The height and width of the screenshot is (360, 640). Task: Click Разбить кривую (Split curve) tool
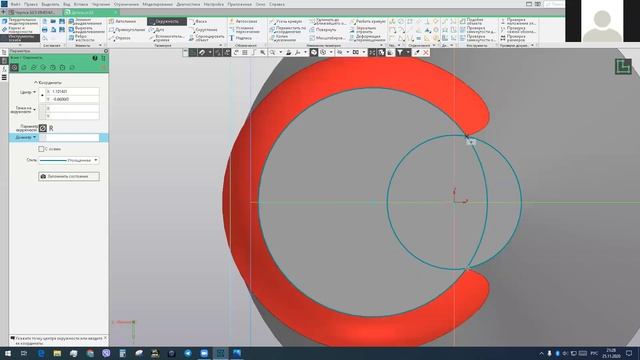368,21
